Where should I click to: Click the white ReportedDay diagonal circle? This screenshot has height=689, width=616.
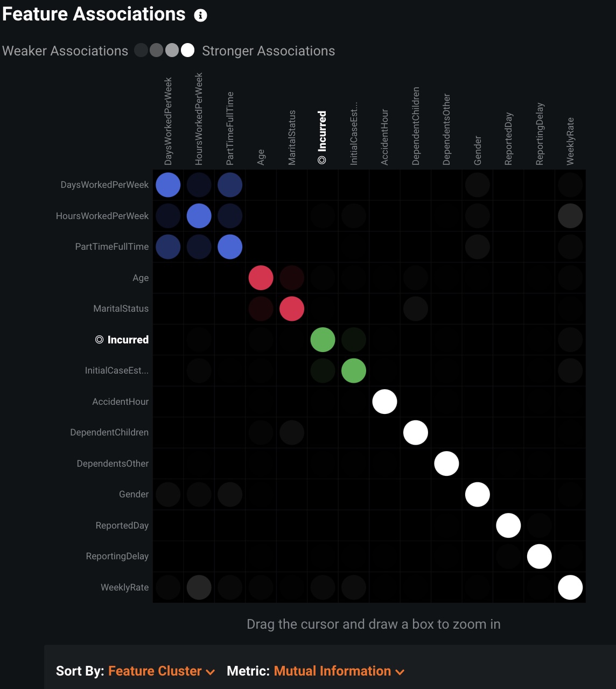[508, 525]
